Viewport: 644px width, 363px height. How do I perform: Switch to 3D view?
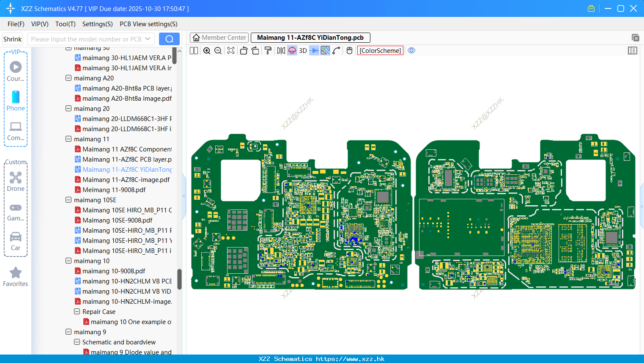tap(303, 50)
